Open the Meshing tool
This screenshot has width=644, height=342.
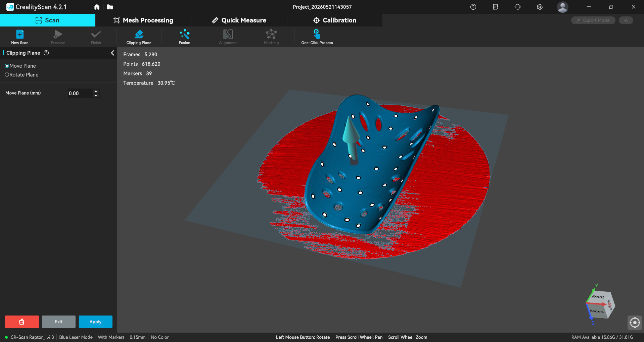[x=271, y=37]
